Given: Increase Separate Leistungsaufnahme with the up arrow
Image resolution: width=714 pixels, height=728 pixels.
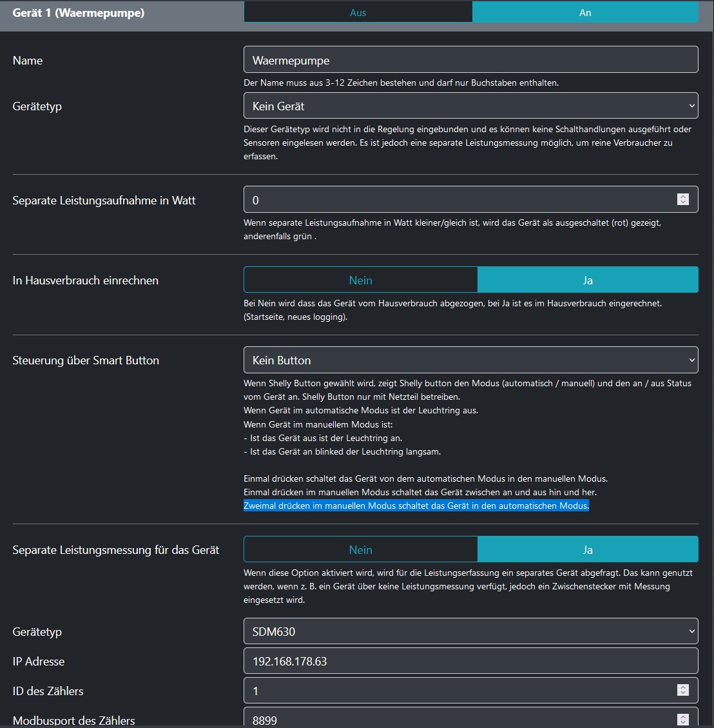Looking at the screenshot, I should (683, 197).
